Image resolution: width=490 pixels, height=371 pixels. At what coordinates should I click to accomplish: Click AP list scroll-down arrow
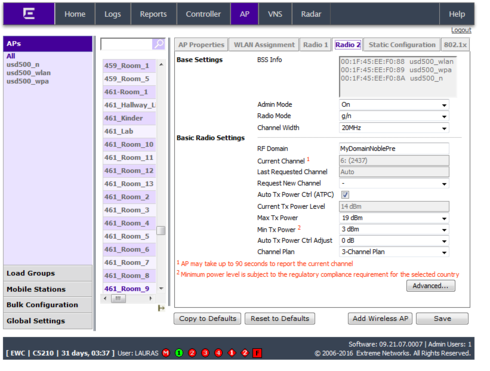point(161,288)
